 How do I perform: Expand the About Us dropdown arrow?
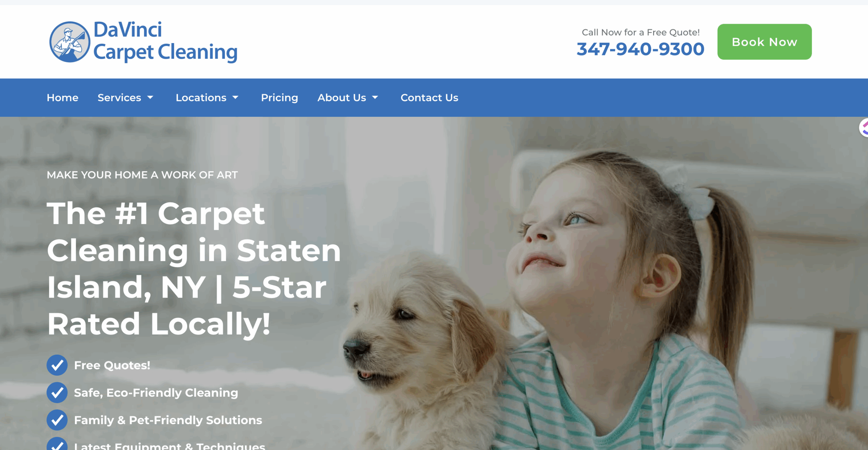(x=375, y=98)
